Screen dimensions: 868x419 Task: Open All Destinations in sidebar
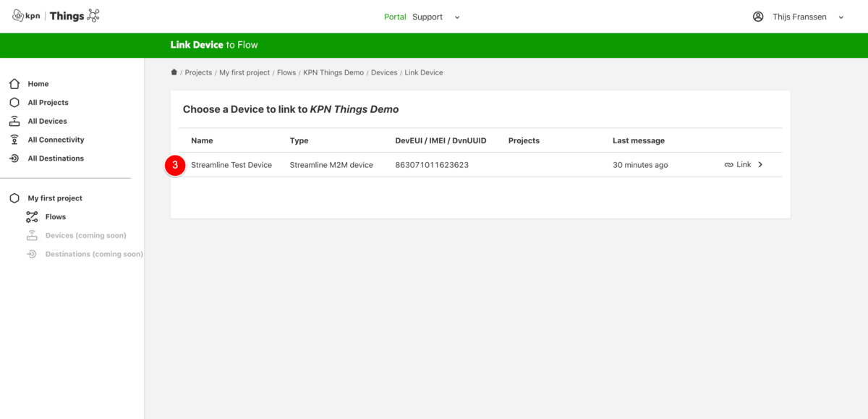[56, 158]
